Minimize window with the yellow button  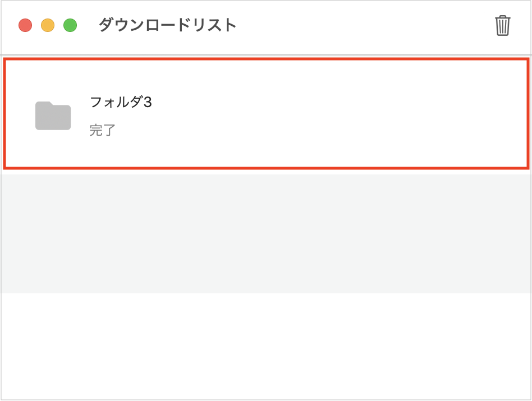point(48,26)
